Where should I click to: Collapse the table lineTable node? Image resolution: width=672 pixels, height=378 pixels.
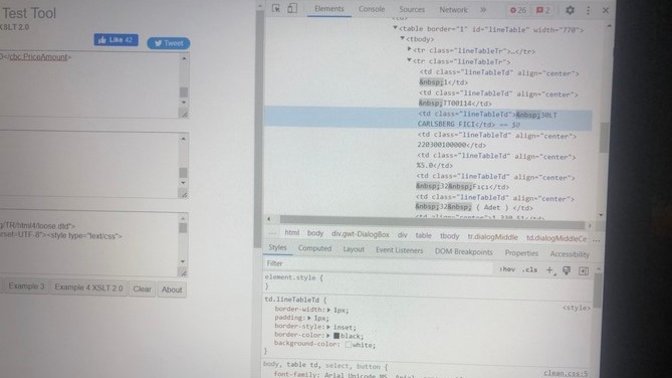(395, 28)
